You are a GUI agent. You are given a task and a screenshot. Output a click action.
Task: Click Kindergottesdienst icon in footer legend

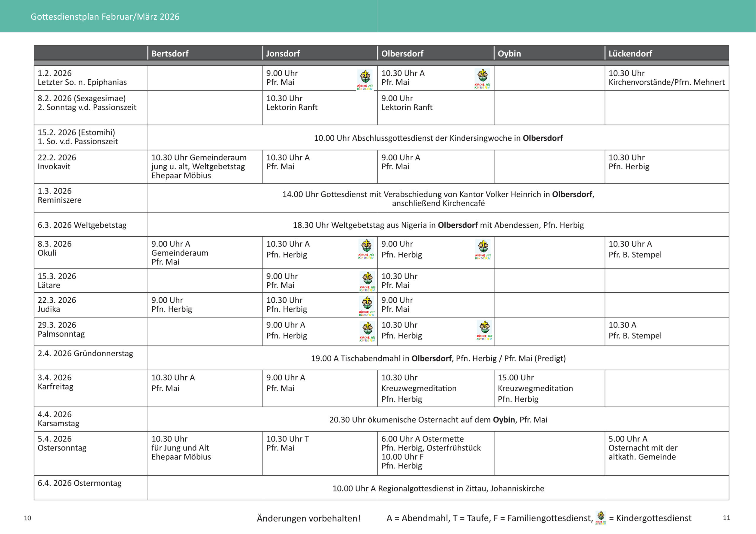click(601, 518)
